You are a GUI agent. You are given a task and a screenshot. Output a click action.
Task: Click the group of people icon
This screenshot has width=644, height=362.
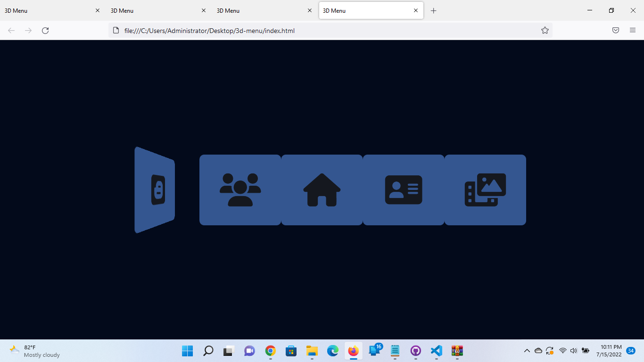click(x=240, y=189)
